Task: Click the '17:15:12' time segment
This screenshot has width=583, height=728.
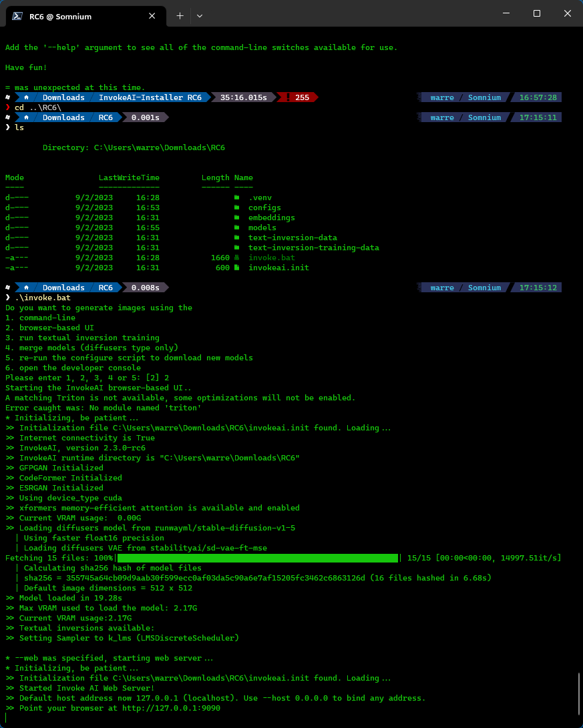Action: pos(538,288)
